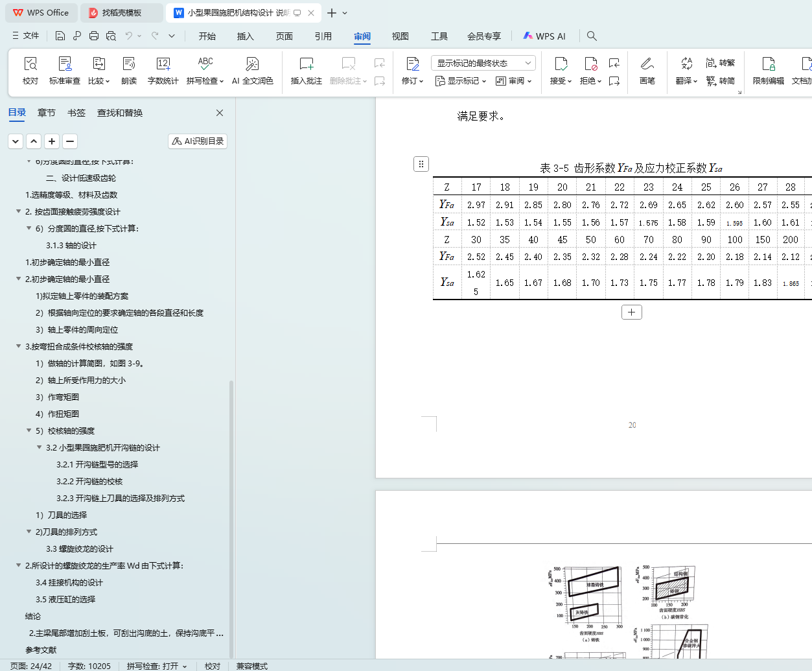Insert a comment with 插入批注
The height and width of the screenshot is (671, 812).
coord(307,71)
